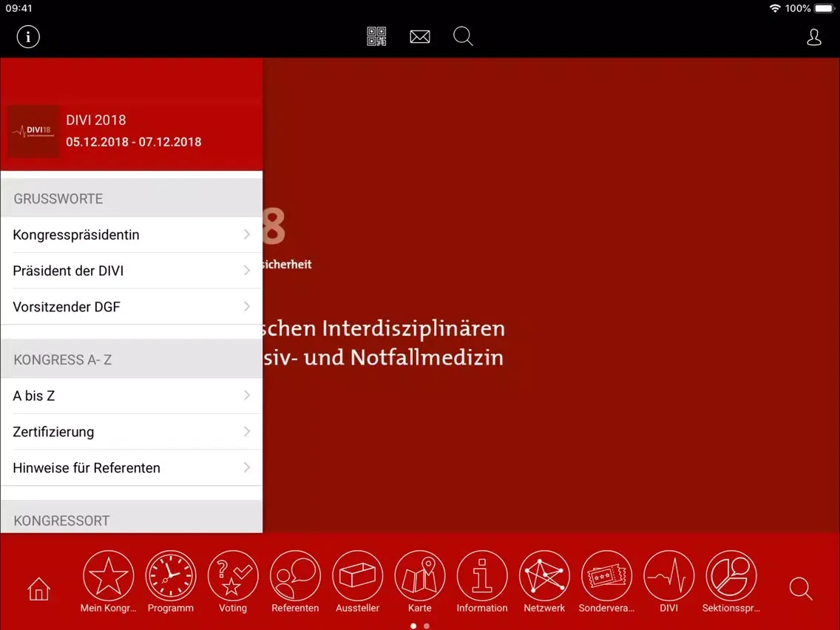Open the Aussteller box icon

pos(357,576)
